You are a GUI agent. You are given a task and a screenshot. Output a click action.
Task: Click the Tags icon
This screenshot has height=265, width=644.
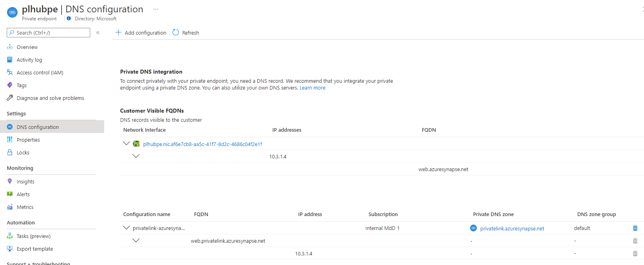coord(10,85)
